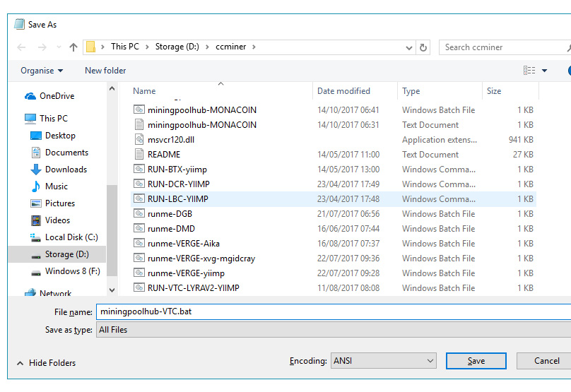Screen dimensions: 571x392
Task: Open Music in navigation pane
Action: tap(49, 186)
